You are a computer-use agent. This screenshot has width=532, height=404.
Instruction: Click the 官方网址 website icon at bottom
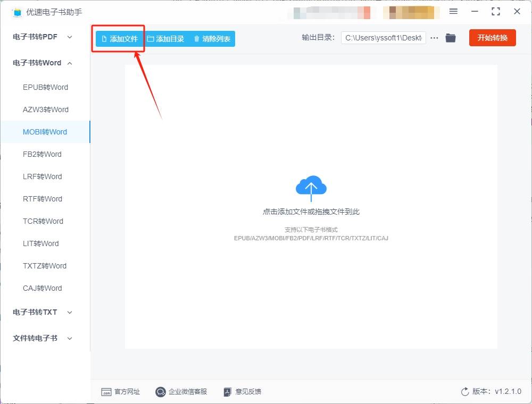[106, 392]
